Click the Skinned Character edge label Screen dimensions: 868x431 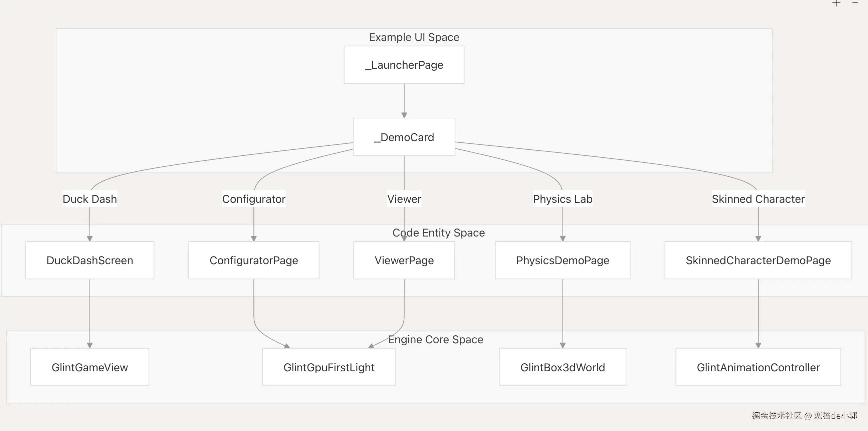[x=758, y=199]
